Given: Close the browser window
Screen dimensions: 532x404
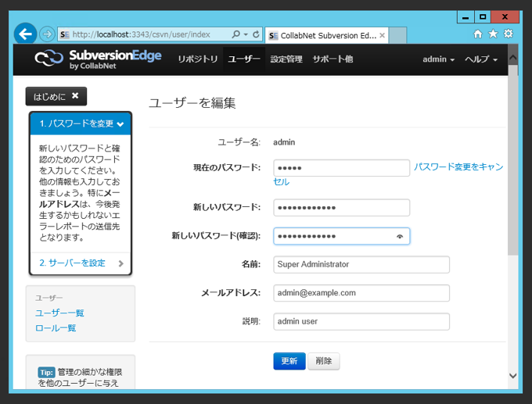Looking at the screenshot, I should pyautogui.click(x=505, y=17).
